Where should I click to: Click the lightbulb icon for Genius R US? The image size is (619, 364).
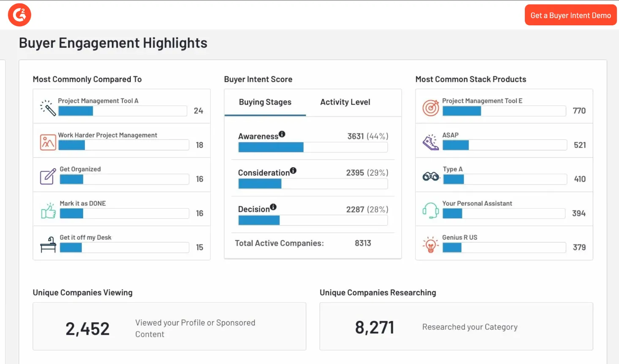click(431, 244)
